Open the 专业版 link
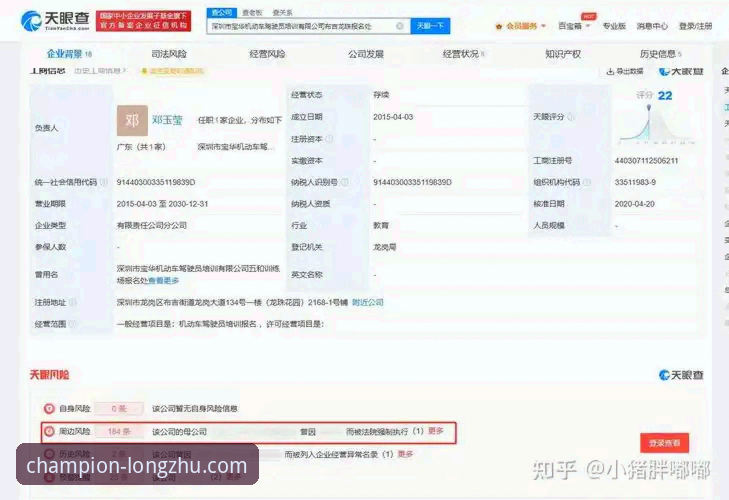The width and height of the screenshot is (729, 500). pyautogui.click(x=614, y=26)
